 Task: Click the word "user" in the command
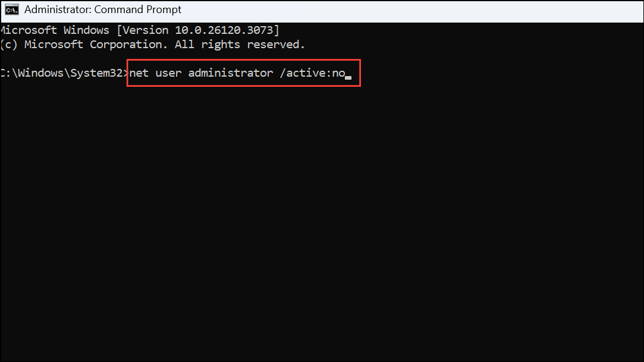point(168,73)
